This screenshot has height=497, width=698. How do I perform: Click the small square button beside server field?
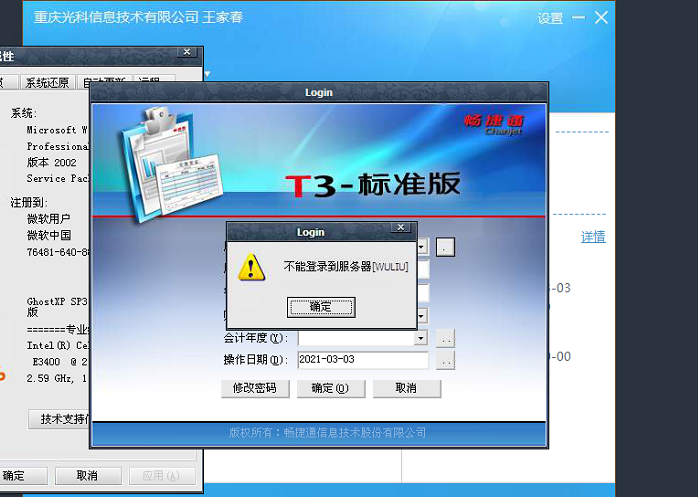[446, 247]
